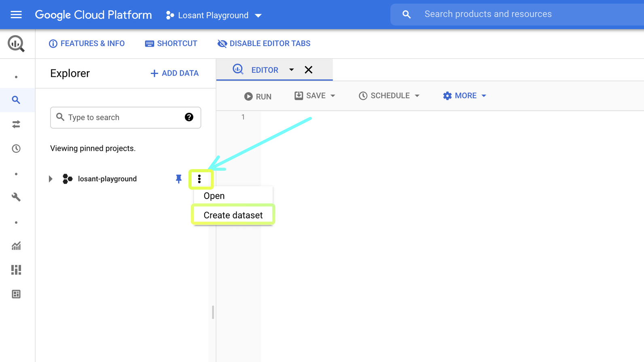Viewport: 644px width, 362px height.
Task: Open scheduled queries clock icon in sidebar
Action: click(16, 148)
